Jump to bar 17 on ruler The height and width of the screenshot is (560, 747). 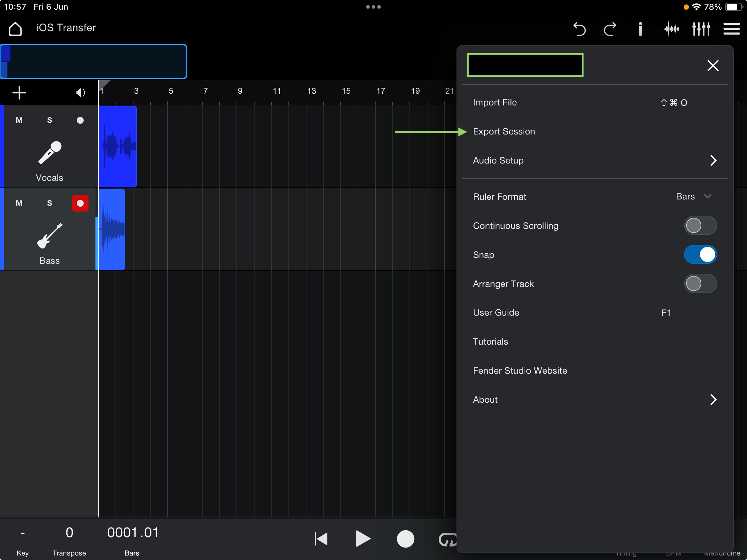pos(381,91)
